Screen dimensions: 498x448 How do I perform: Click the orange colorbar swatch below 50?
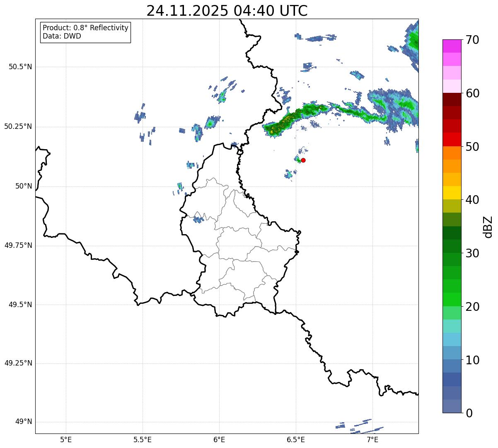[452, 153]
